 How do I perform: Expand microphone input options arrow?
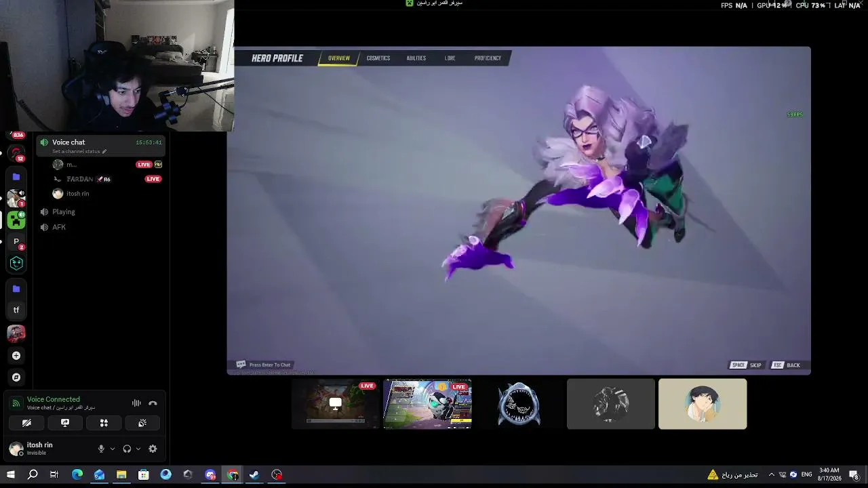click(113, 449)
